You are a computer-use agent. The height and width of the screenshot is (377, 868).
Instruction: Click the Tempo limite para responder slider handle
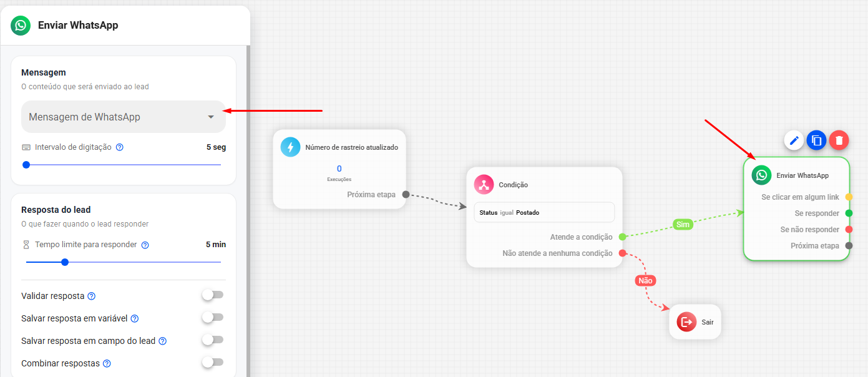pyautogui.click(x=65, y=262)
